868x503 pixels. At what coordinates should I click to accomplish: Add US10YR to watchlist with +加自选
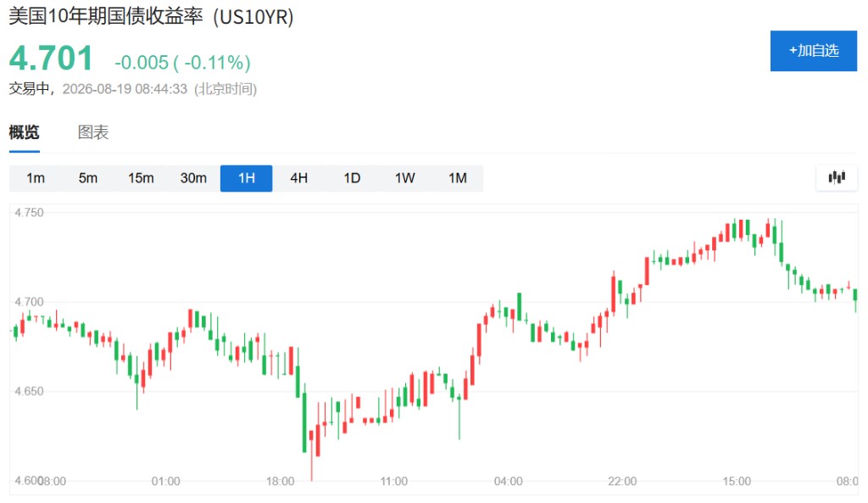(x=813, y=51)
